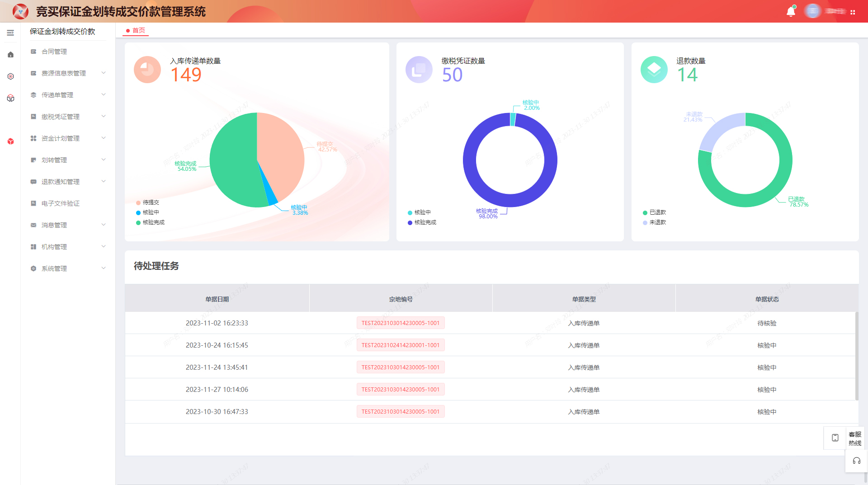Expand the 传递单管理 submenu
868x485 pixels.
click(68, 95)
